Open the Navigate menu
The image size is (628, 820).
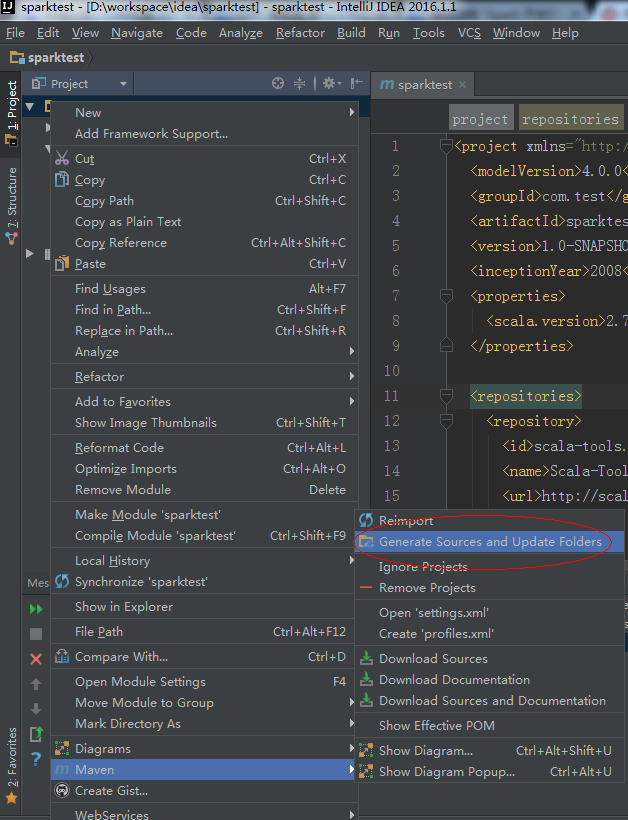coord(136,33)
